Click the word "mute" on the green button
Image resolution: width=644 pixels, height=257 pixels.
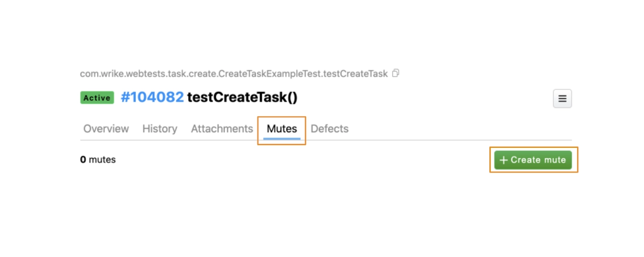[555, 160]
